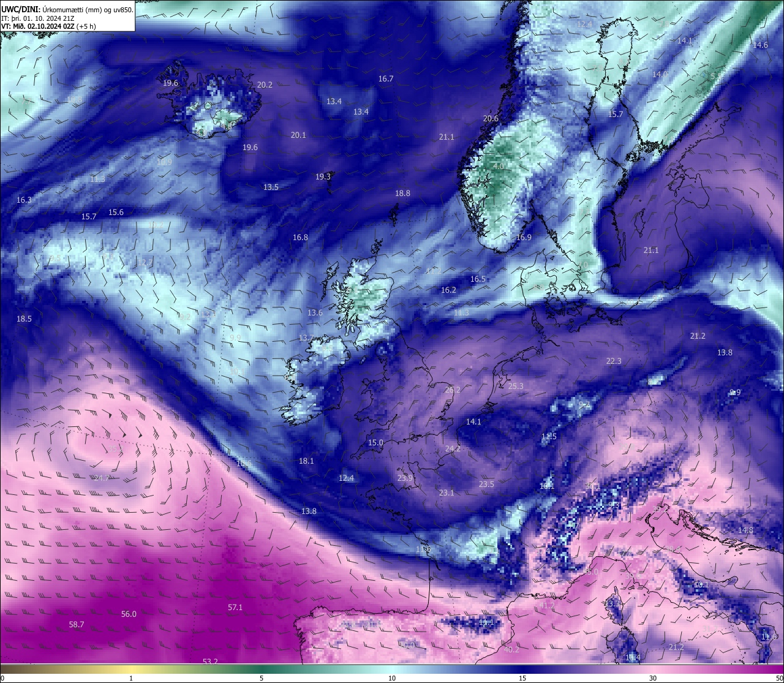Click the 20.2 value near Iceland
This screenshot has height=683, width=784.
pos(265,85)
